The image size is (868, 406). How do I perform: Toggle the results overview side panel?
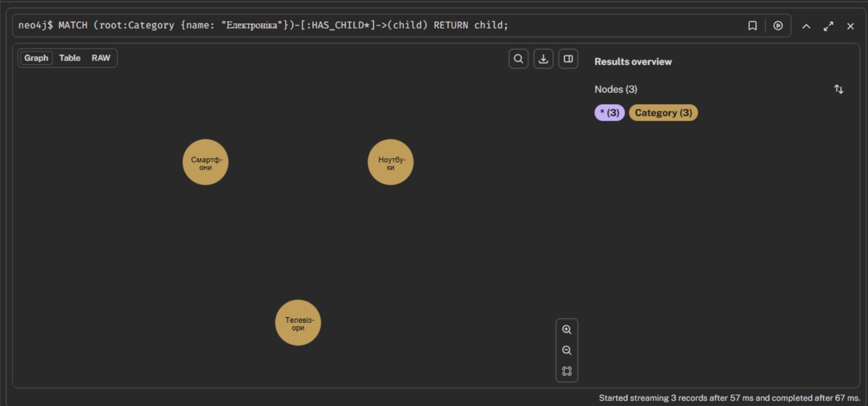pos(568,59)
